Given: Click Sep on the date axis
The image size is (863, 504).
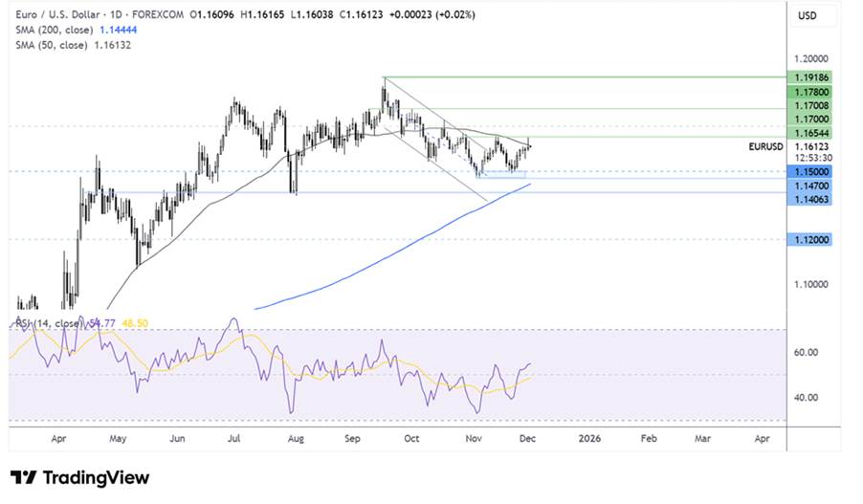Looking at the screenshot, I should click(354, 437).
